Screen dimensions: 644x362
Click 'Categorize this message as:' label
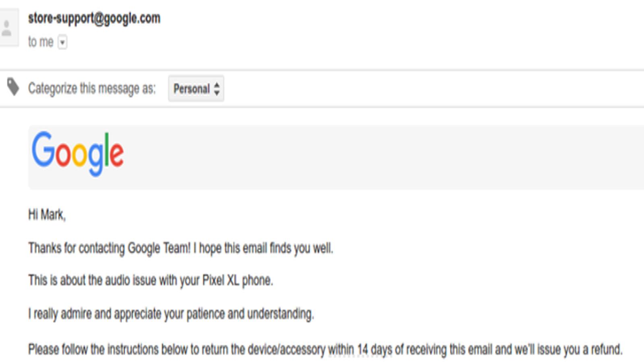click(92, 88)
